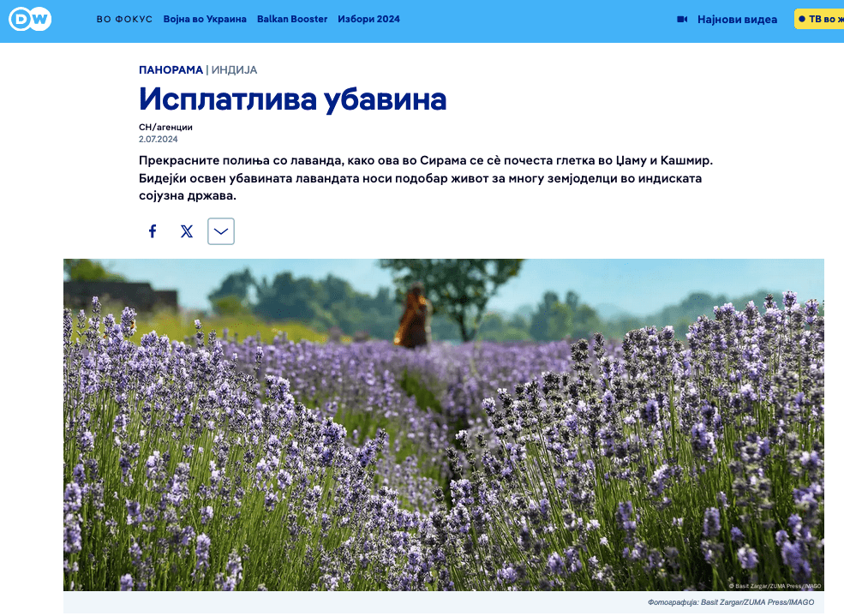
Task: Follow the ИНДИЈА topic link
Action: coord(235,69)
